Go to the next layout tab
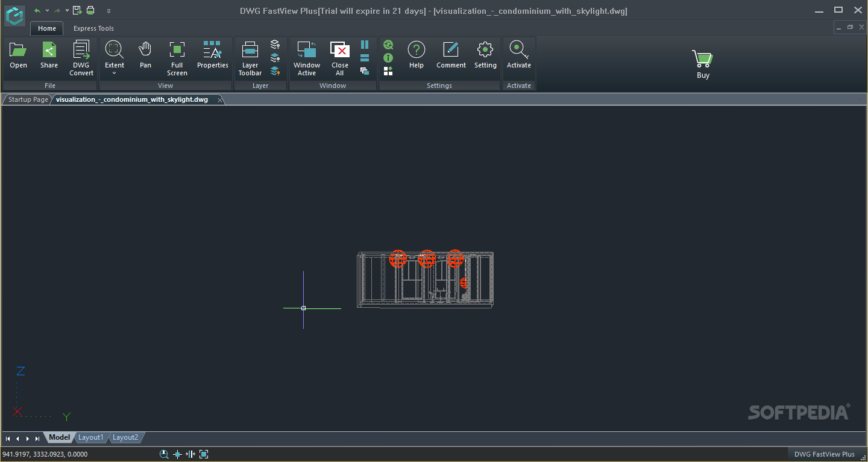This screenshot has height=462, width=868. pyautogui.click(x=28, y=439)
